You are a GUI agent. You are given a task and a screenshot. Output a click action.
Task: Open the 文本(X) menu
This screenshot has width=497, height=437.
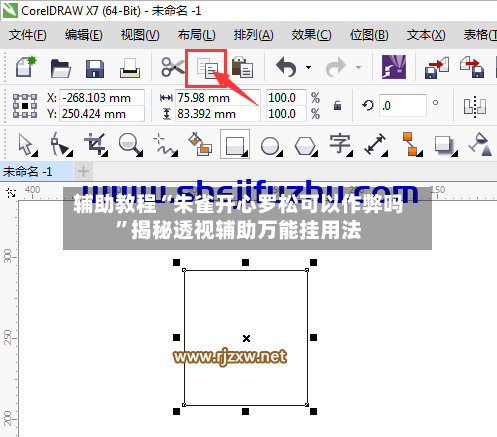(426, 35)
